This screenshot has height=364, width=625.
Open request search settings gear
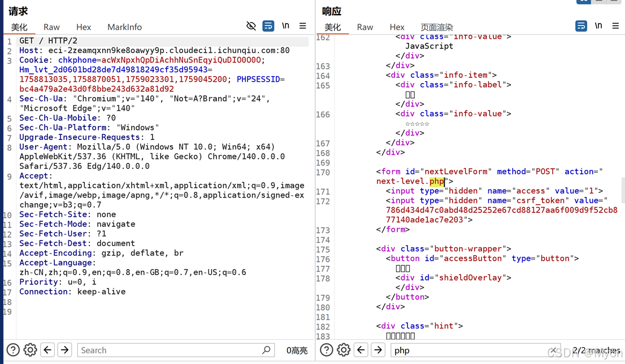point(31,350)
